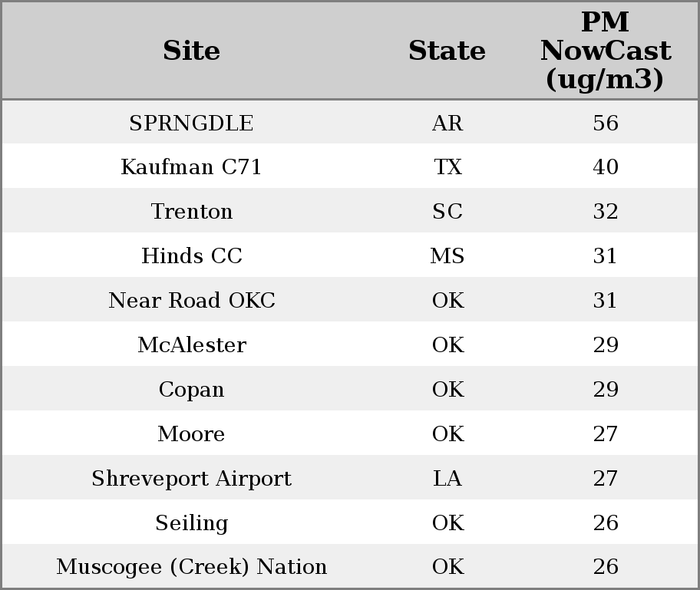
Task: Click the Site column header
Action: [x=191, y=51]
